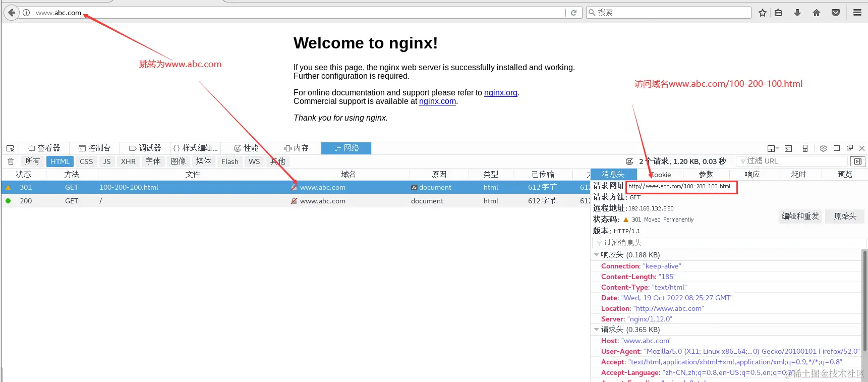Toggle the HTML request filter
Screen dimensions: 868x382
[60, 161]
